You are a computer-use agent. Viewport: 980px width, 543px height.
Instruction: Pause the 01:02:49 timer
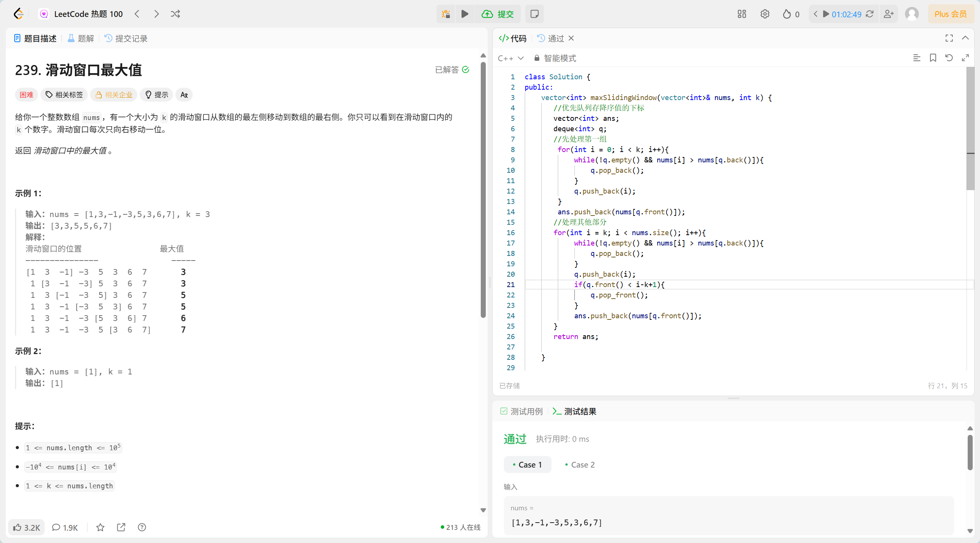[x=826, y=14]
